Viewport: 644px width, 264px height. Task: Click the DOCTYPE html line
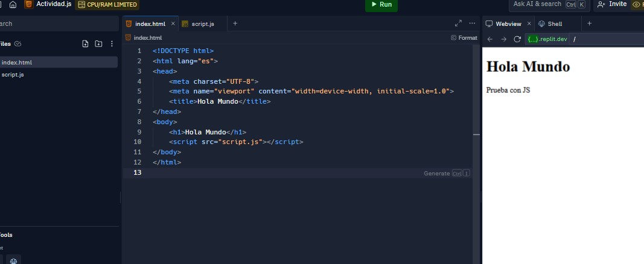pyautogui.click(x=183, y=51)
